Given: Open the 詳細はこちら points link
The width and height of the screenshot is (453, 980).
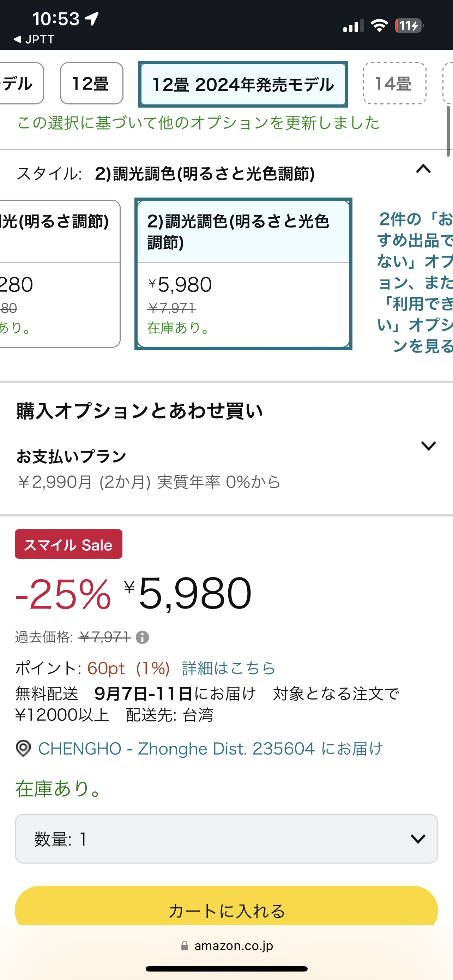Looking at the screenshot, I should point(229,668).
